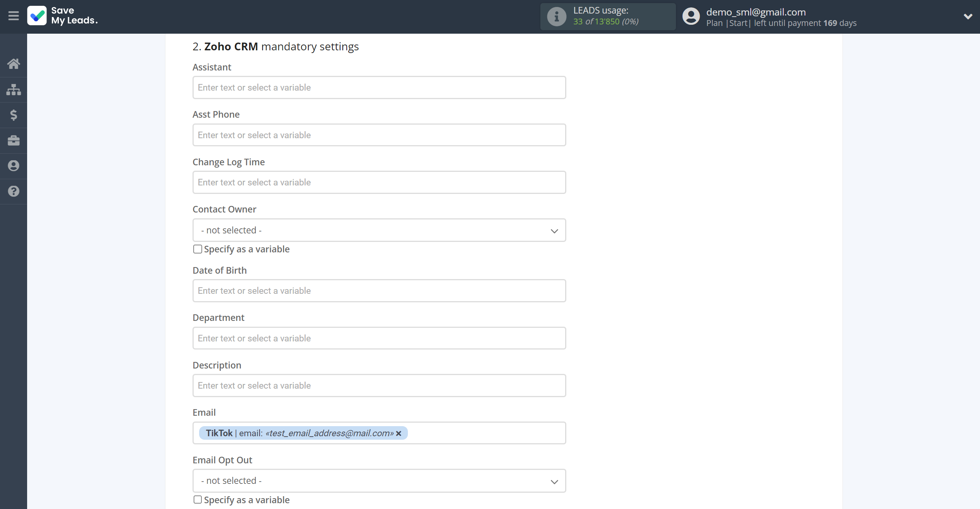Open the help question mark icon

pos(14,191)
